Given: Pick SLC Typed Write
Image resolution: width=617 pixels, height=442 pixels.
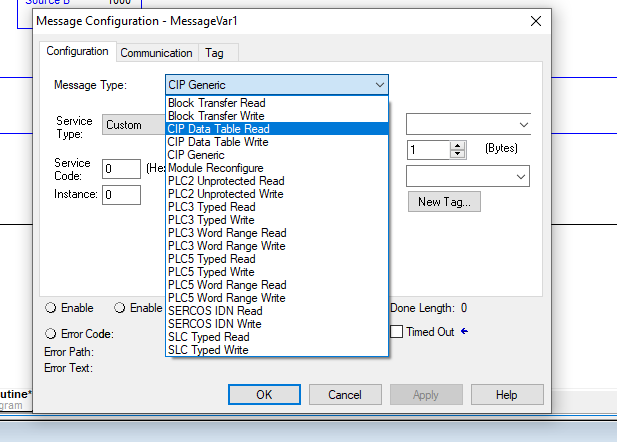Looking at the screenshot, I should point(277,350).
